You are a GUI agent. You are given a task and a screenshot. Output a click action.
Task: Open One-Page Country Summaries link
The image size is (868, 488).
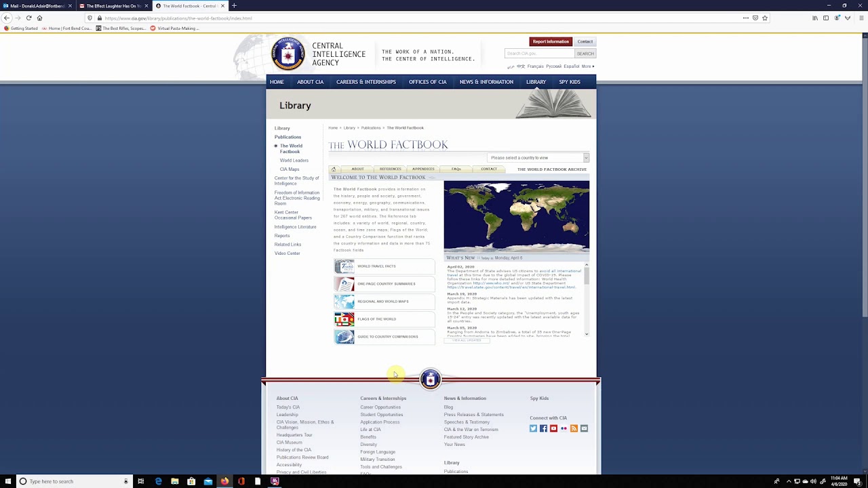pyautogui.click(x=384, y=284)
